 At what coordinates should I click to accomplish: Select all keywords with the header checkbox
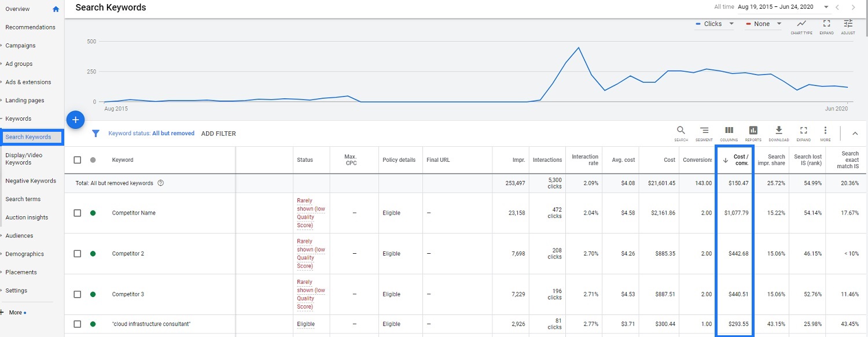coord(77,160)
